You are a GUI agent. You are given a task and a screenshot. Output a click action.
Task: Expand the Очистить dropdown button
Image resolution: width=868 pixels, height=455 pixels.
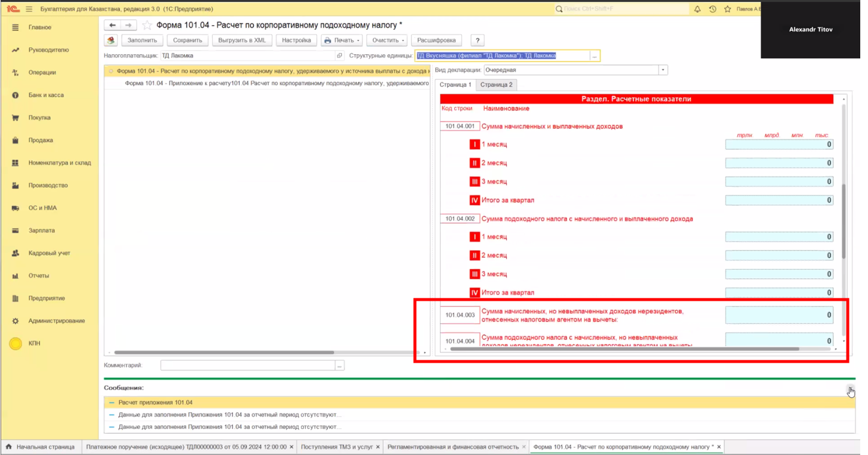point(386,40)
